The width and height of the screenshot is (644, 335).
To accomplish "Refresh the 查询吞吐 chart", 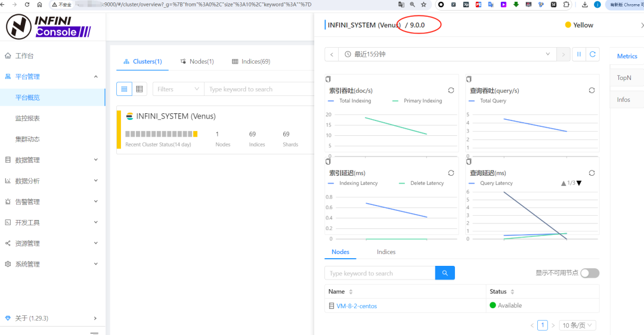I will pos(592,91).
